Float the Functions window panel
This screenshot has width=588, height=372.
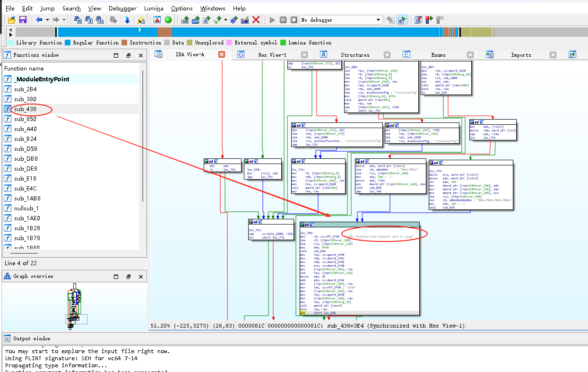[x=116, y=55]
